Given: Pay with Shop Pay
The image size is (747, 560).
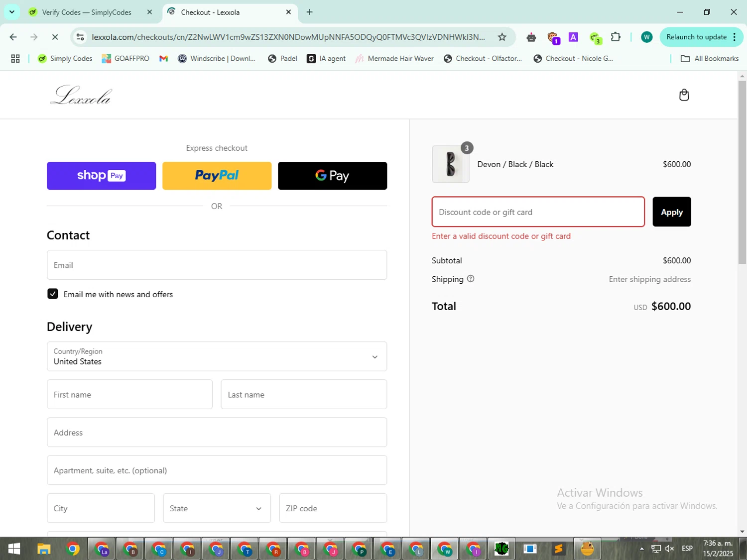Looking at the screenshot, I should (x=101, y=176).
